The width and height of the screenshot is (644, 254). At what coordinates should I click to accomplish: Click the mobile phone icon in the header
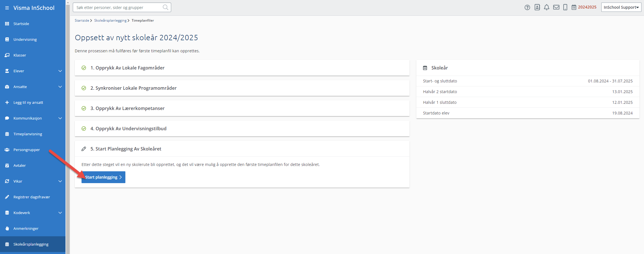coord(565,7)
